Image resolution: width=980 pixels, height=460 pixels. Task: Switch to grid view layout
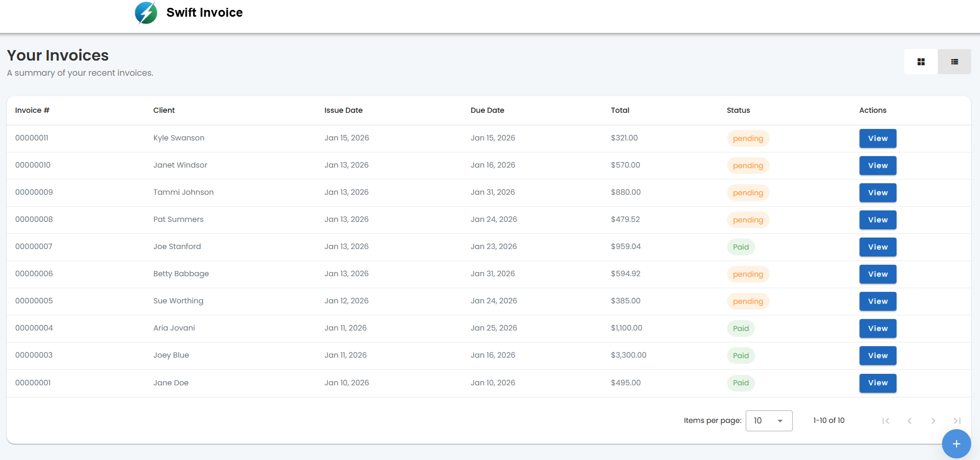point(921,62)
